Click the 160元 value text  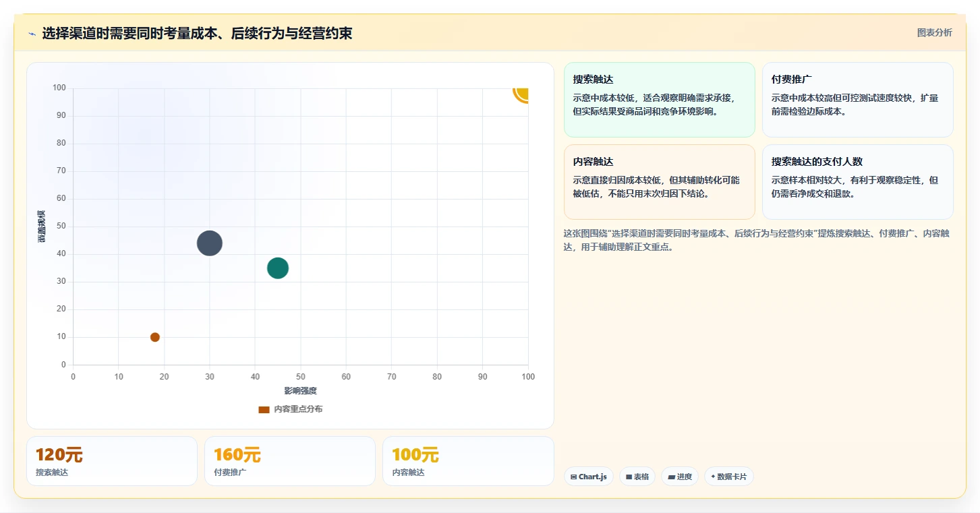pos(237,455)
